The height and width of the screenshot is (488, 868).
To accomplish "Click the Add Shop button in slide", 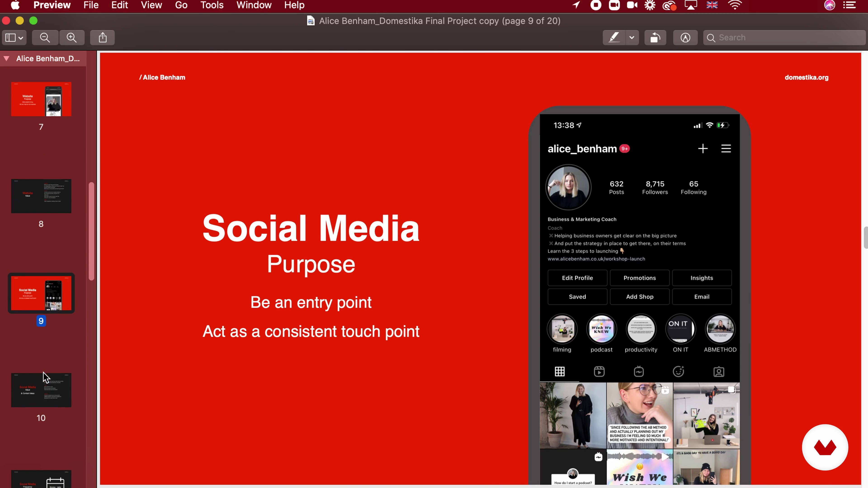I will (x=639, y=297).
